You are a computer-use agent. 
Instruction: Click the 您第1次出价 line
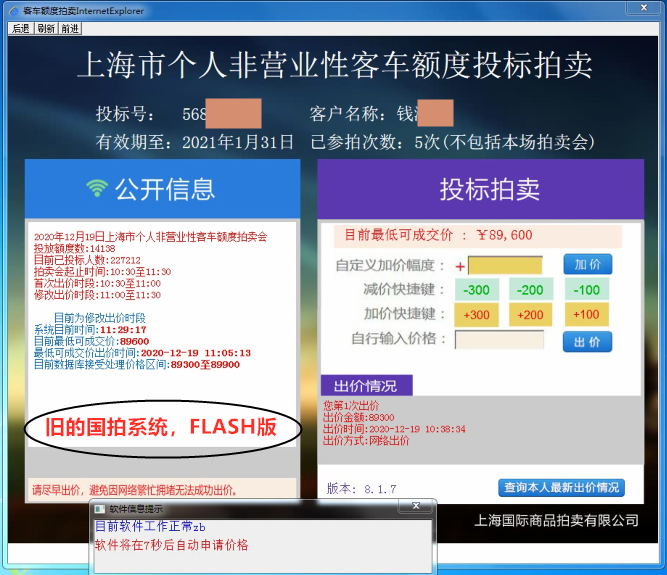pyautogui.click(x=351, y=405)
